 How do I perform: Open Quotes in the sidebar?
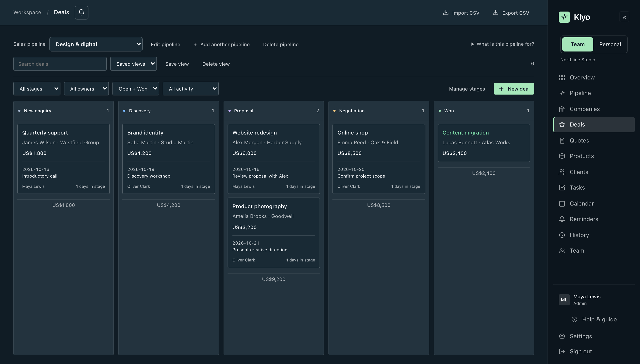(x=594, y=140)
